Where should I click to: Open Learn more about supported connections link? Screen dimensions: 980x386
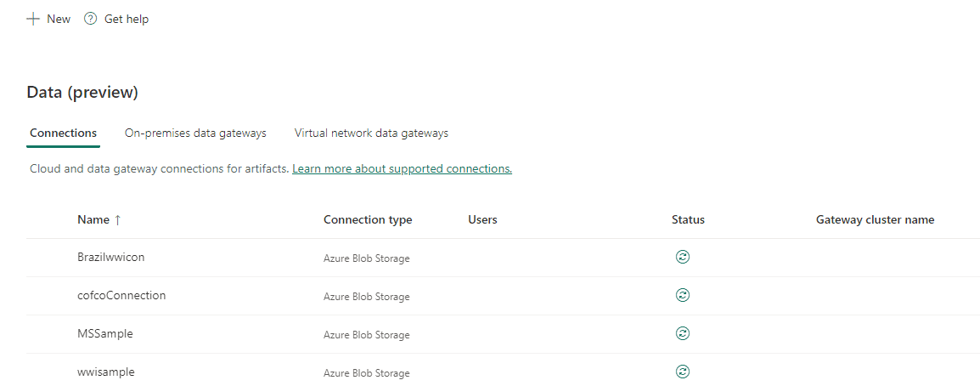click(x=402, y=169)
